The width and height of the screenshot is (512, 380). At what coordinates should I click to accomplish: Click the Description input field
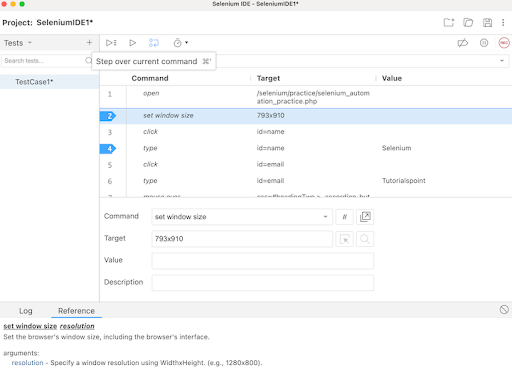click(263, 283)
